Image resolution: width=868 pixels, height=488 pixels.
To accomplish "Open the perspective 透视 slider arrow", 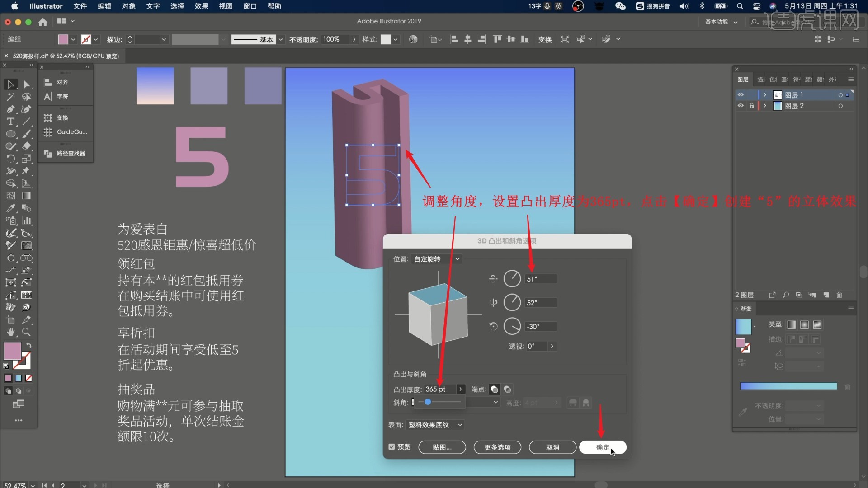I will [552, 346].
